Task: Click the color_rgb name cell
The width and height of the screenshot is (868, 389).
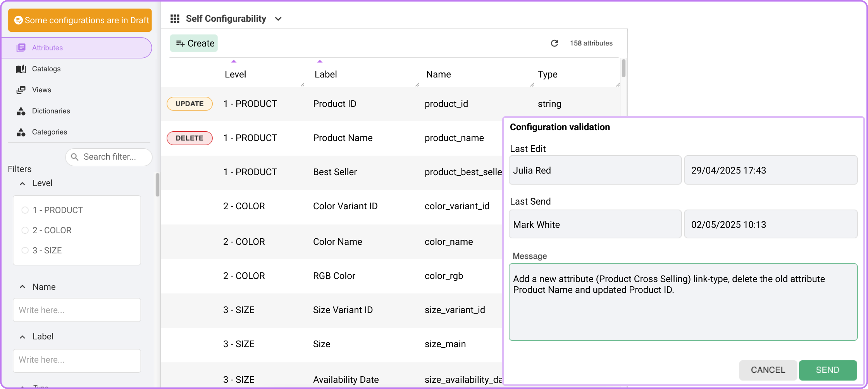Action: coord(444,276)
